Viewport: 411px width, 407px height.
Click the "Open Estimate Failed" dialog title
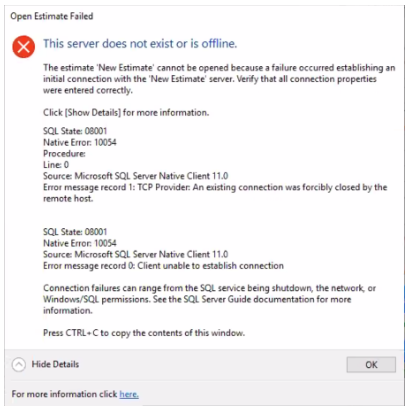click(x=52, y=16)
